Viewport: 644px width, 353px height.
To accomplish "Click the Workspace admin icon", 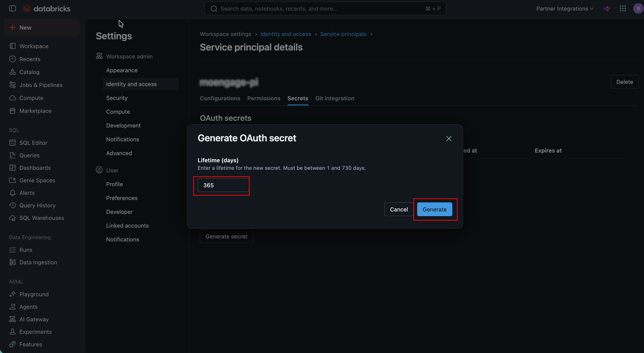I will tap(99, 56).
